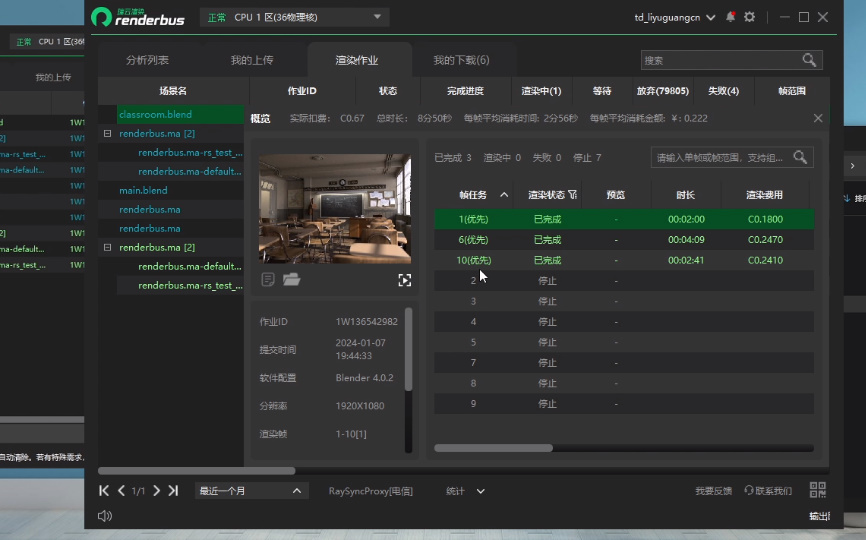Click the frame table horizontal scrollbar
The width and height of the screenshot is (866, 540).
click(493, 448)
